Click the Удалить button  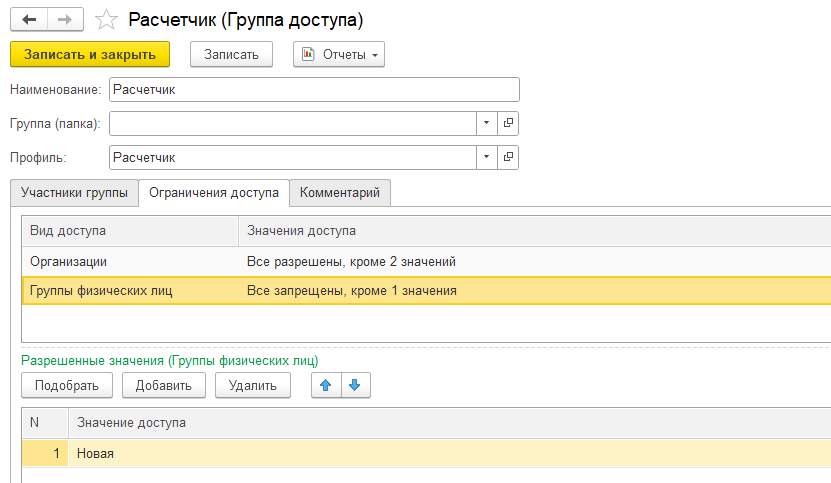(x=252, y=385)
